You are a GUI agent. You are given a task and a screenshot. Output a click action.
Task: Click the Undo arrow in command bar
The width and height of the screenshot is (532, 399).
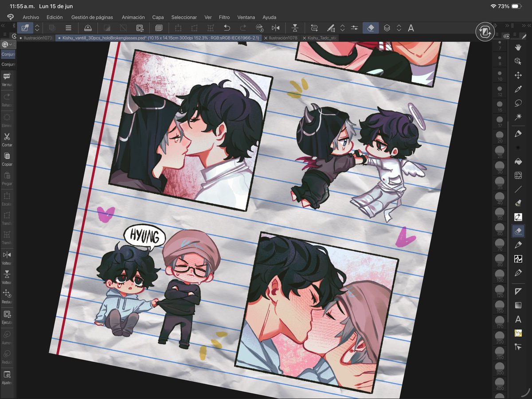click(x=227, y=28)
